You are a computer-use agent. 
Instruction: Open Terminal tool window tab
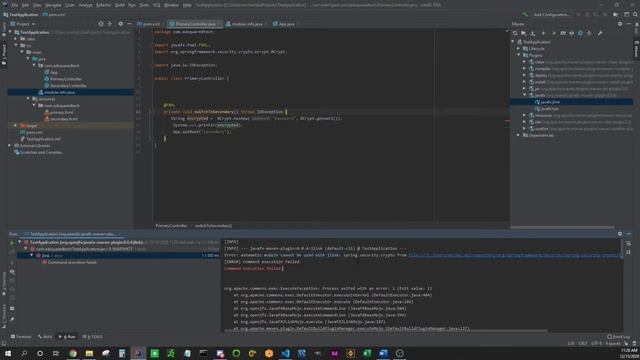tap(21, 337)
